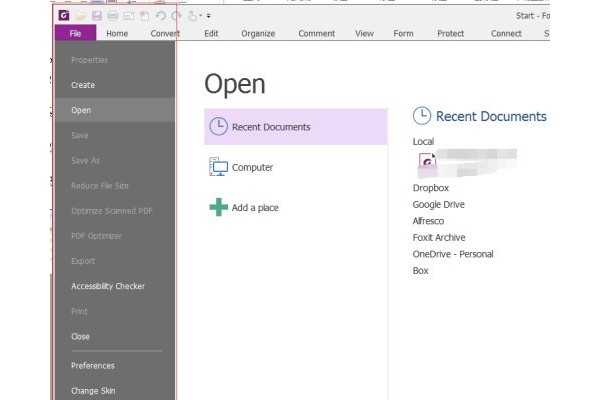Choose Export in the File menu

(x=115, y=261)
